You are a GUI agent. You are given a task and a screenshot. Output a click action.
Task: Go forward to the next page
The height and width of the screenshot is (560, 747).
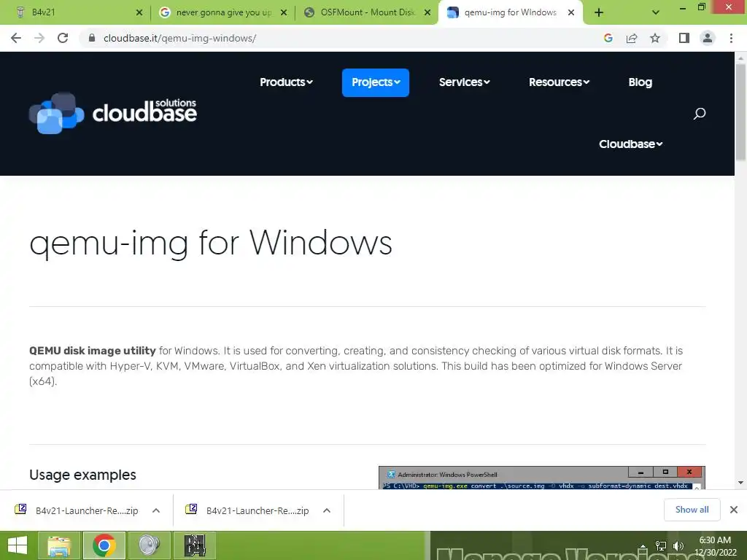(39, 38)
